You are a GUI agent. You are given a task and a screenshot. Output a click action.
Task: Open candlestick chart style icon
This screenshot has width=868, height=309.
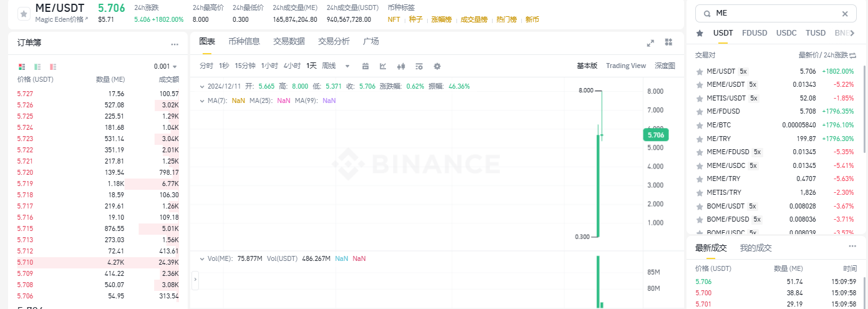[x=401, y=66]
